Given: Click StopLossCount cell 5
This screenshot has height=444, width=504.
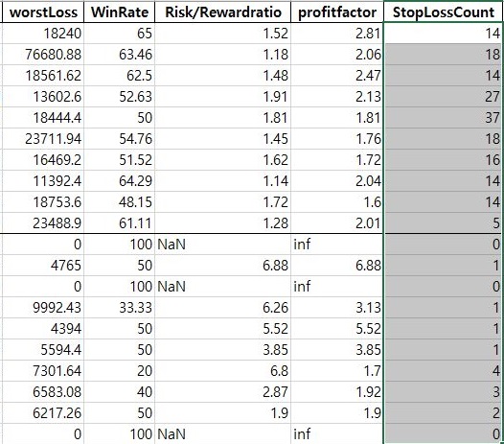Looking at the screenshot, I should (444, 223).
